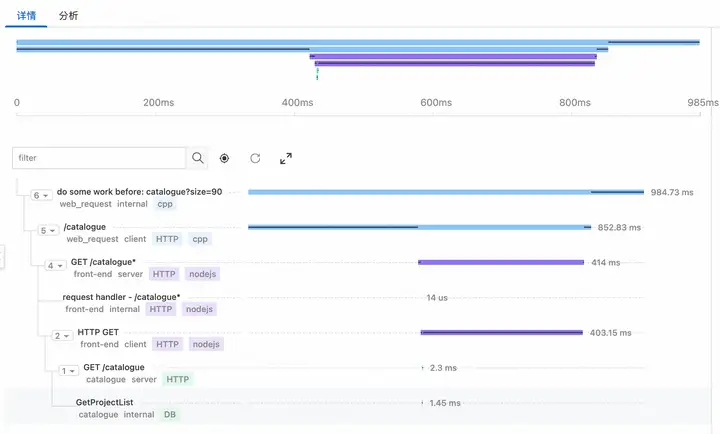The height and width of the screenshot is (434, 720).
Task: Click the cpp tag on /catalogue span
Action: (x=200, y=240)
